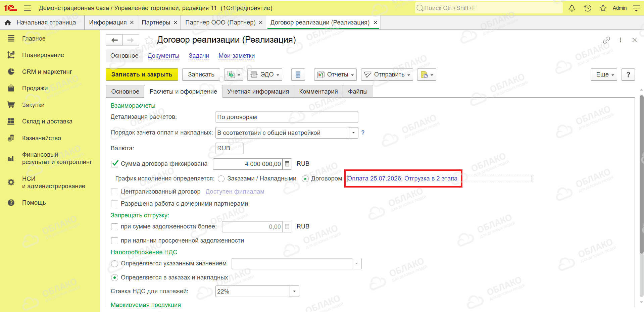
Task: Open Документы link
Action: 163,56
